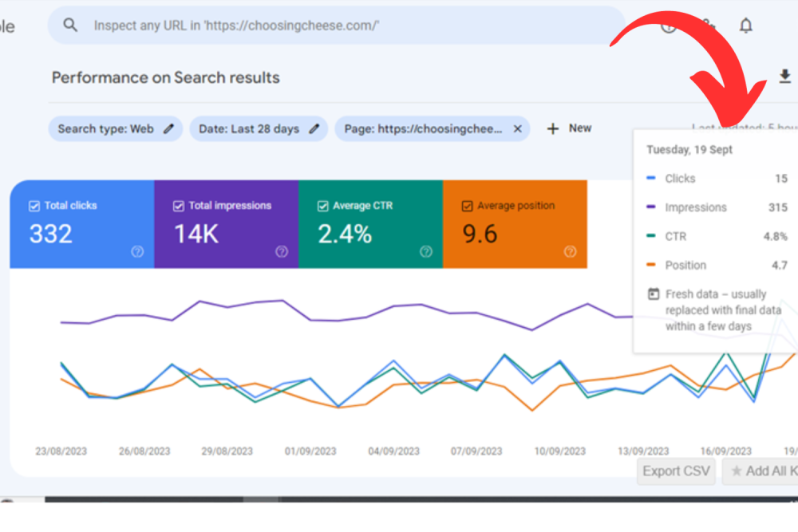
Task: Open the notifications bell
Action: coord(745,26)
